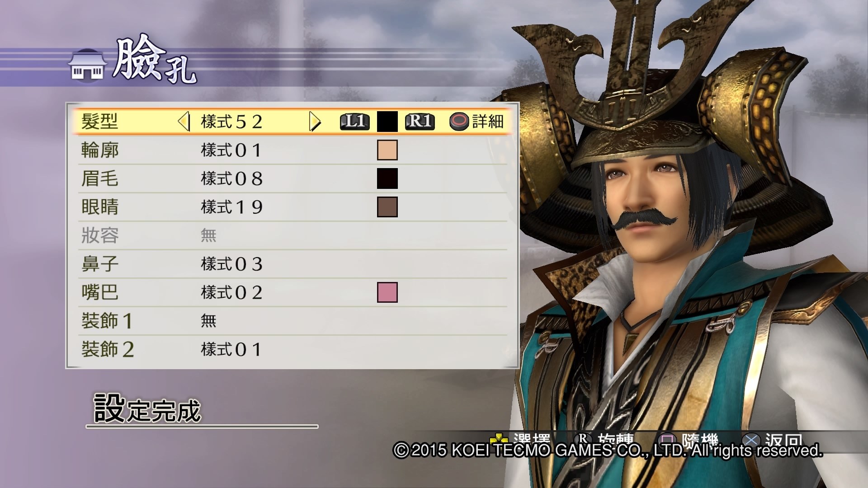Select previous hairstyle with left arrow
Viewport: 868px width, 488px height.
184,122
